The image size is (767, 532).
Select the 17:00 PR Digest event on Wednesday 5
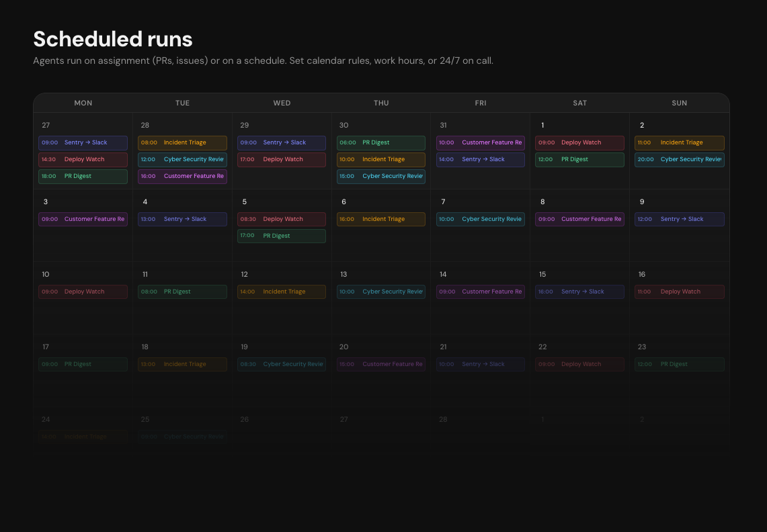[282, 236]
